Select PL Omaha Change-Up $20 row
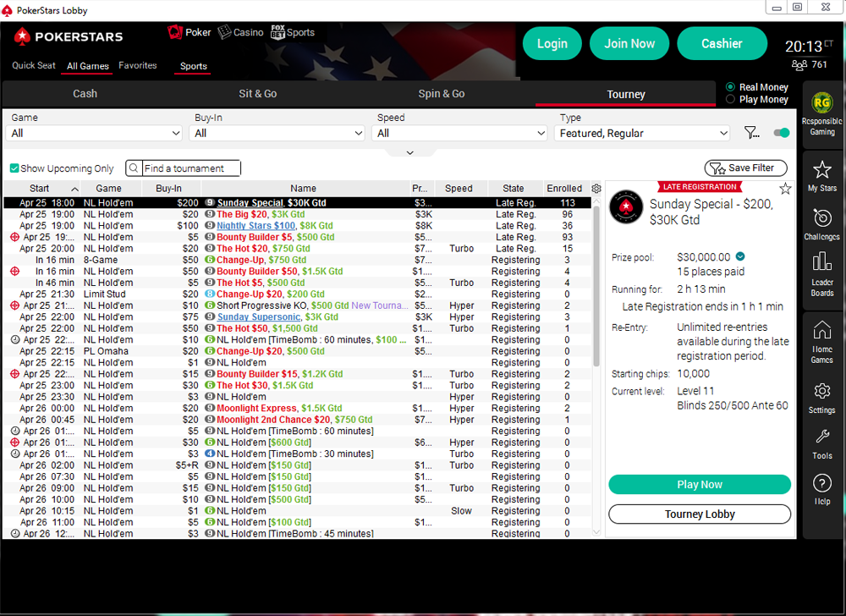846x616 pixels. tap(297, 351)
